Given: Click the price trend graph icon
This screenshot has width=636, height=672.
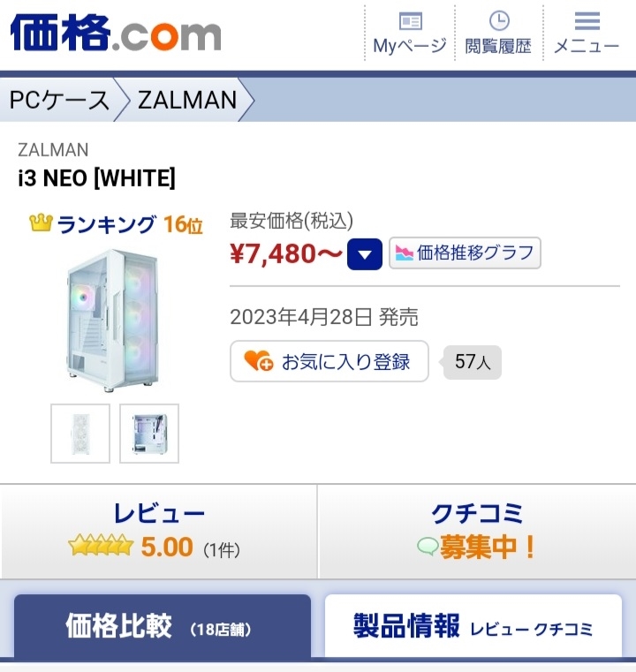Looking at the screenshot, I should click(403, 253).
